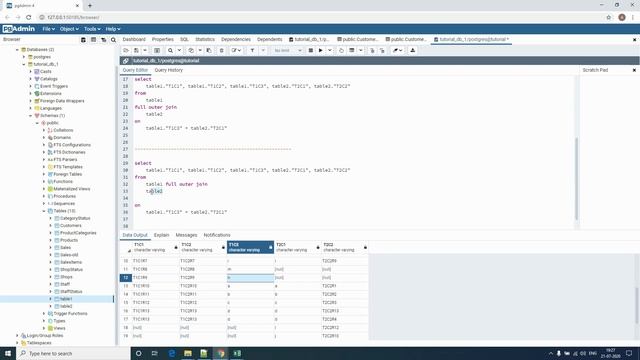The height and width of the screenshot is (360, 640).
Task: Switch to the Messages tab
Action: (x=186, y=235)
